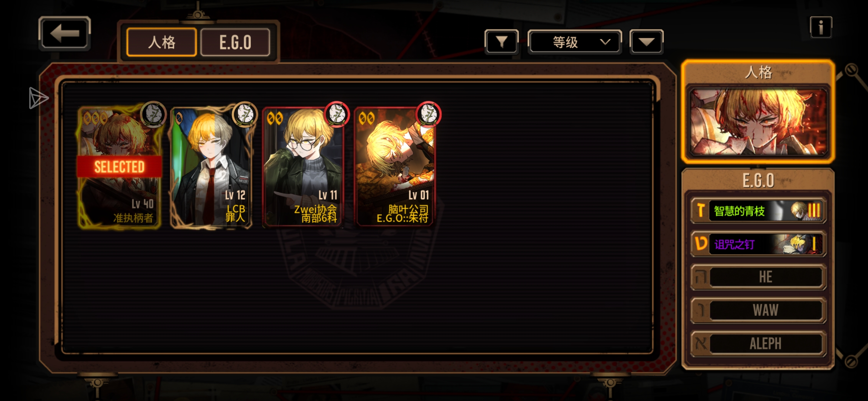Screen dimensions: 868x401
Task: Expand the 等级 sort dropdown
Action: pyautogui.click(x=574, y=42)
